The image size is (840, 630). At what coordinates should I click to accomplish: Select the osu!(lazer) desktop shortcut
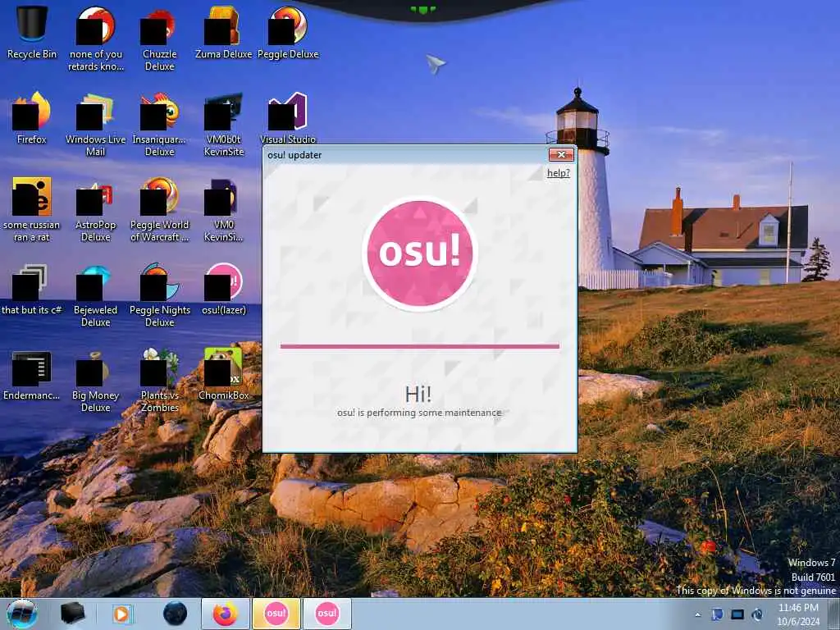click(x=223, y=289)
